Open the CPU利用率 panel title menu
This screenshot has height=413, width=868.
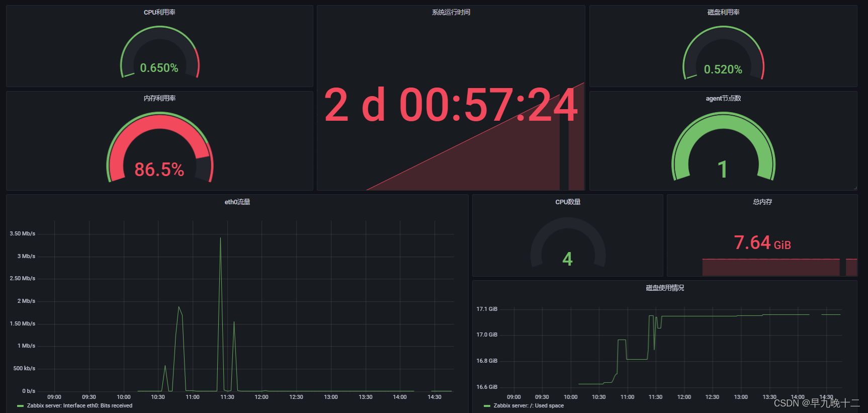coord(159,12)
